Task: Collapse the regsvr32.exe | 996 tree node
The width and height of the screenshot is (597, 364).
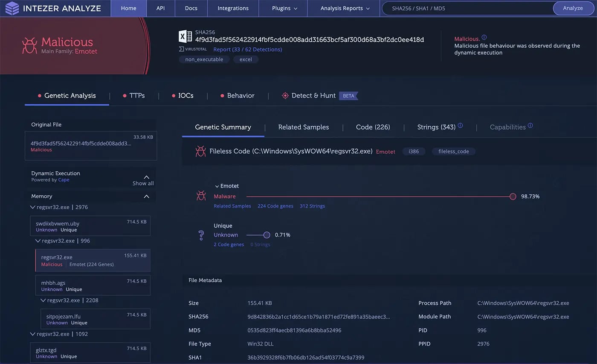Action: [38, 241]
